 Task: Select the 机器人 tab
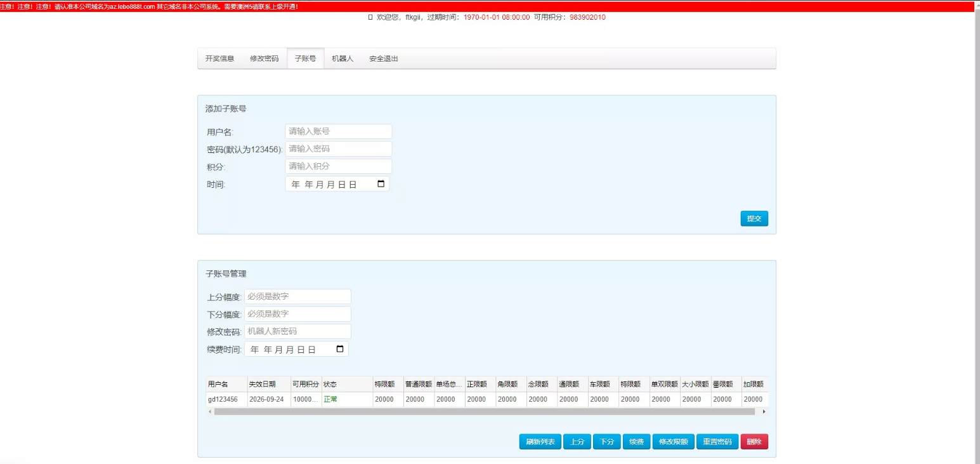343,58
